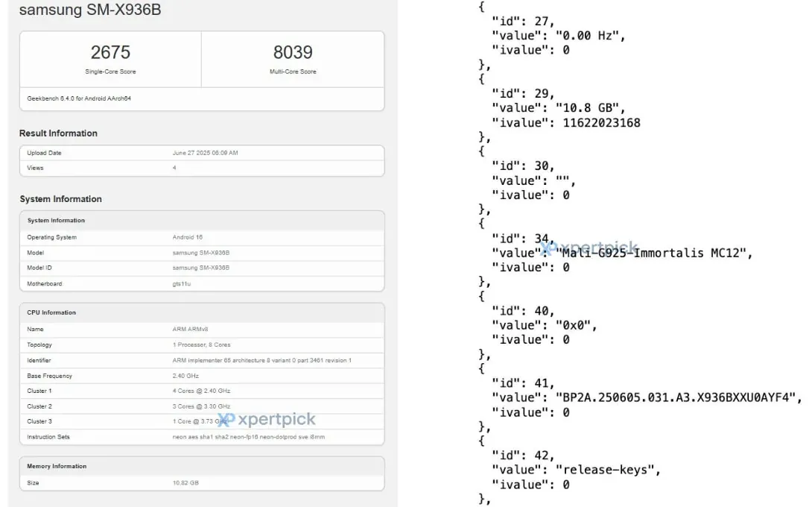812x507 pixels.
Task: Click the JSON line "id": 29
Action: pyautogui.click(x=523, y=94)
